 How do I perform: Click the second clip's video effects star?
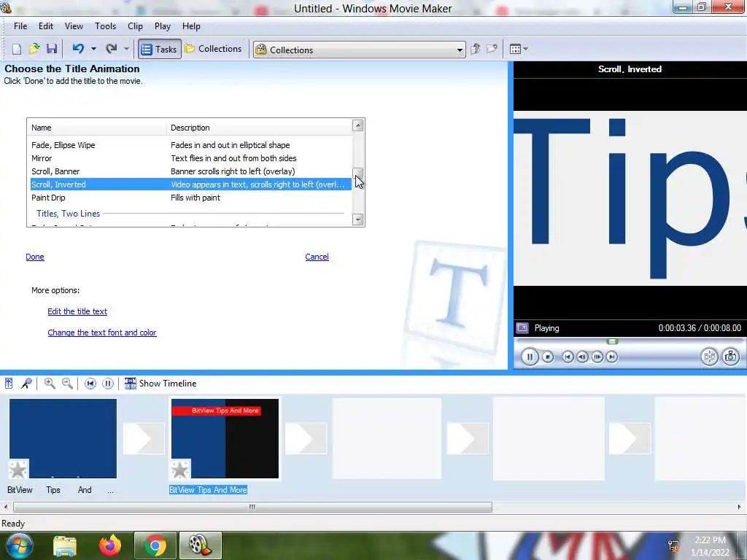click(180, 469)
